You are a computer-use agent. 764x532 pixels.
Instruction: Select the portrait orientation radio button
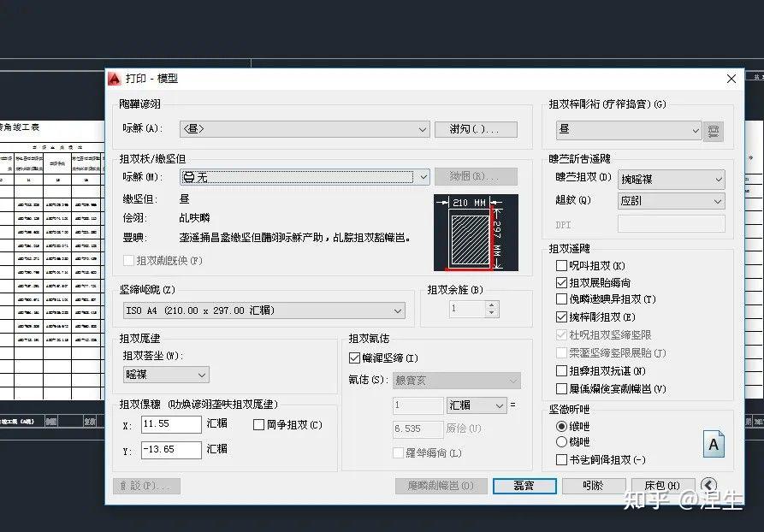[561, 426]
